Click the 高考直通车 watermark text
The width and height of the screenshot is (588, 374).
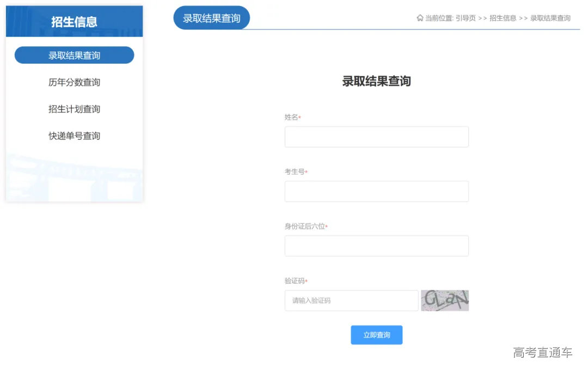coord(542,353)
